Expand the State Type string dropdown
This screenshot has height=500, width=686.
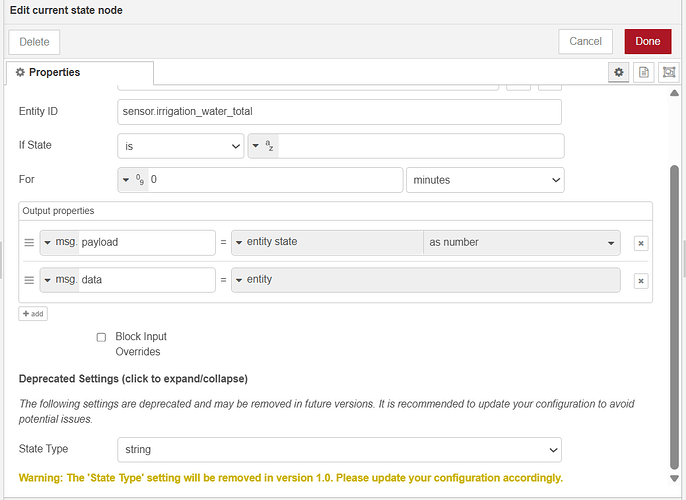[340, 450]
